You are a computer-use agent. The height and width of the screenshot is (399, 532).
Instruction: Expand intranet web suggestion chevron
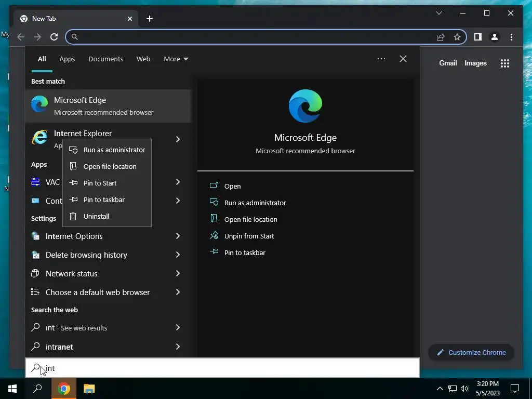point(178,347)
